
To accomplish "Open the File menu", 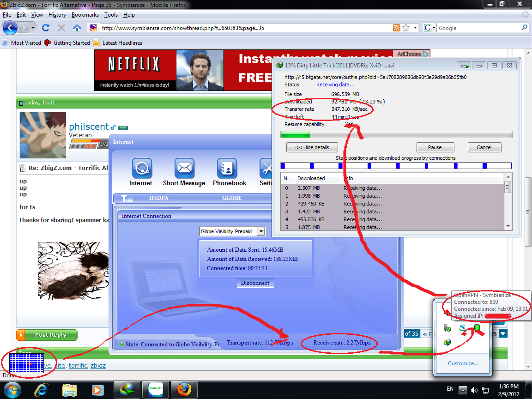I will pyautogui.click(x=7, y=15).
